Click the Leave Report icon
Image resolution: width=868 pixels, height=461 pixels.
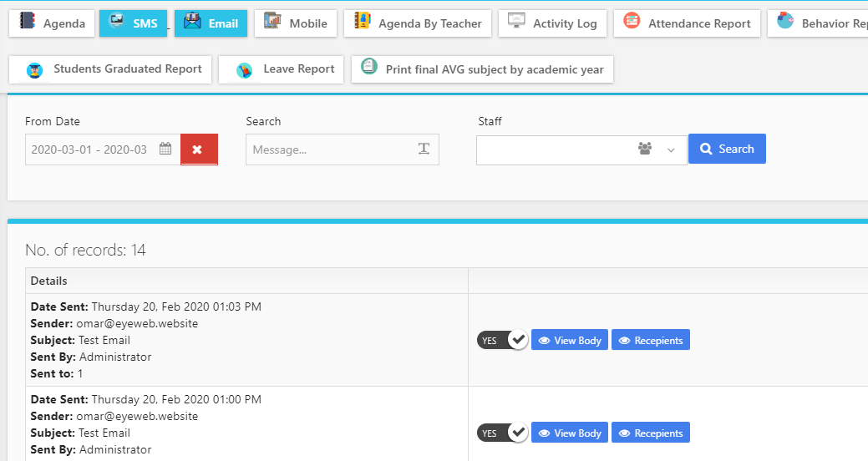point(244,71)
